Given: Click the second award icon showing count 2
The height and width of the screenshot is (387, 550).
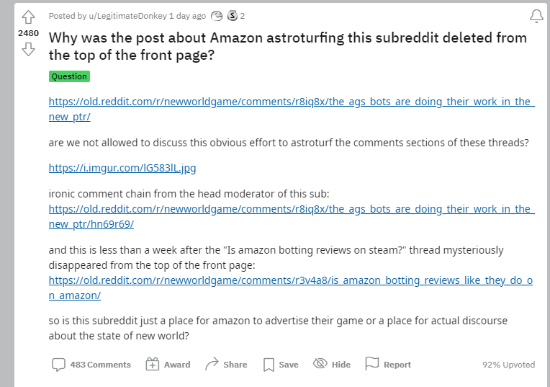Looking at the screenshot, I should point(232,16).
